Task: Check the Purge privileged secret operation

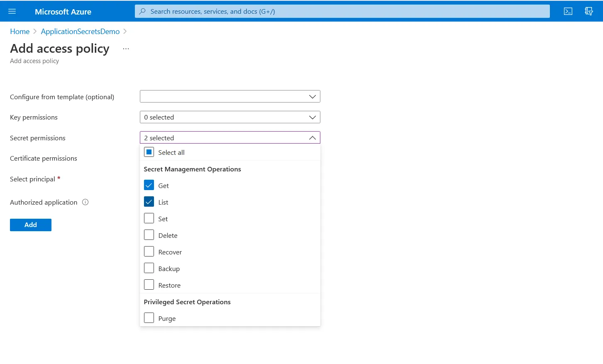Action: [x=149, y=318]
